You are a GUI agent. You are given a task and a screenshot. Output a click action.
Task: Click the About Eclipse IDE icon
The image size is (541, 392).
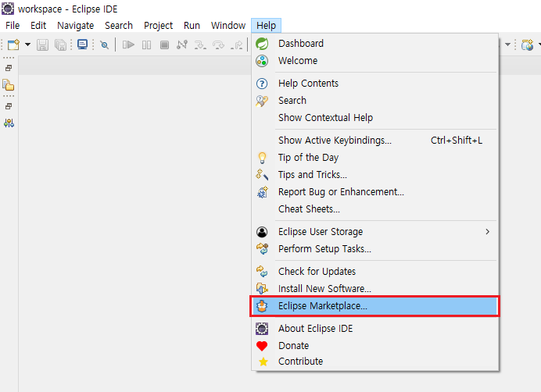click(x=262, y=329)
